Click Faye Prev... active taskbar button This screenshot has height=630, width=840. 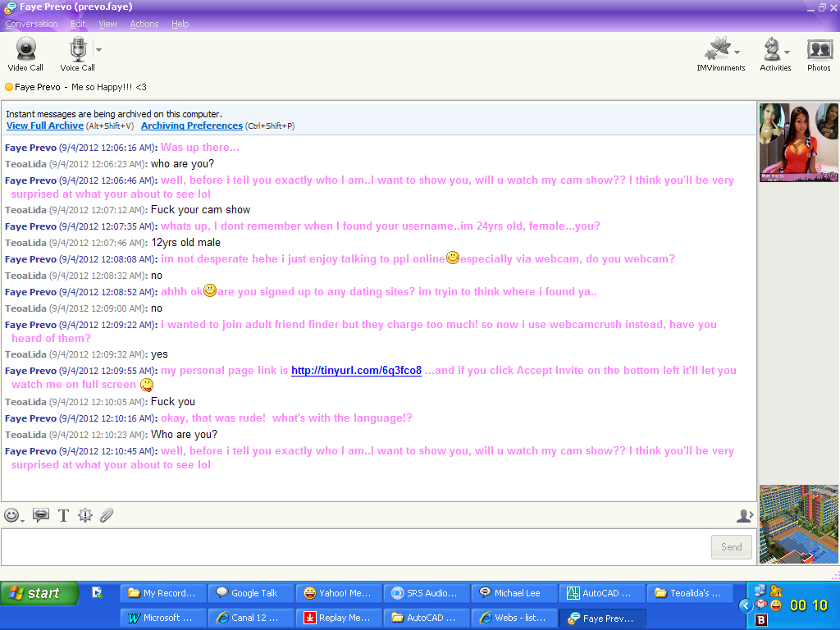pos(602,618)
